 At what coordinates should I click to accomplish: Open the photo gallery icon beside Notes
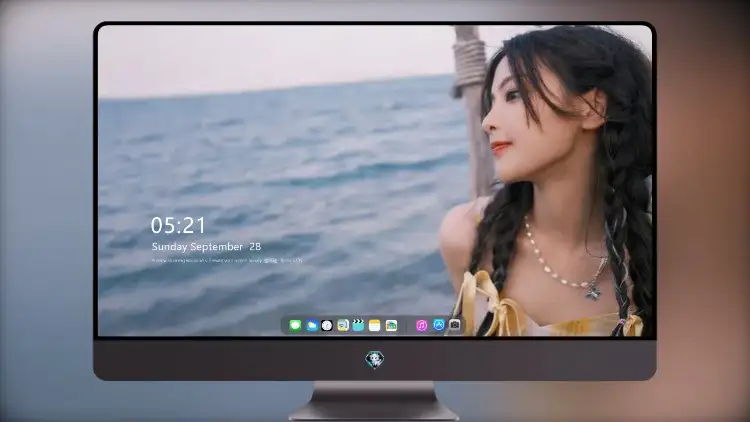(x=391, y=325)
